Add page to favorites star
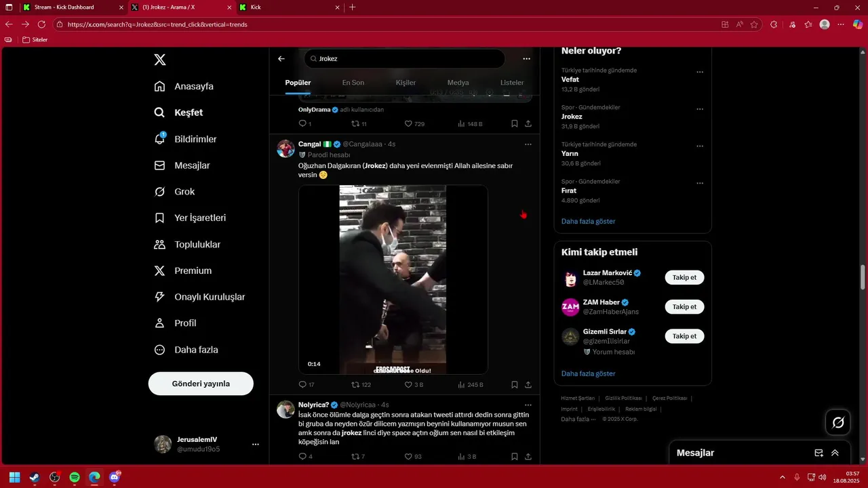This screenshot has width=868, height=488. [754, 24]
